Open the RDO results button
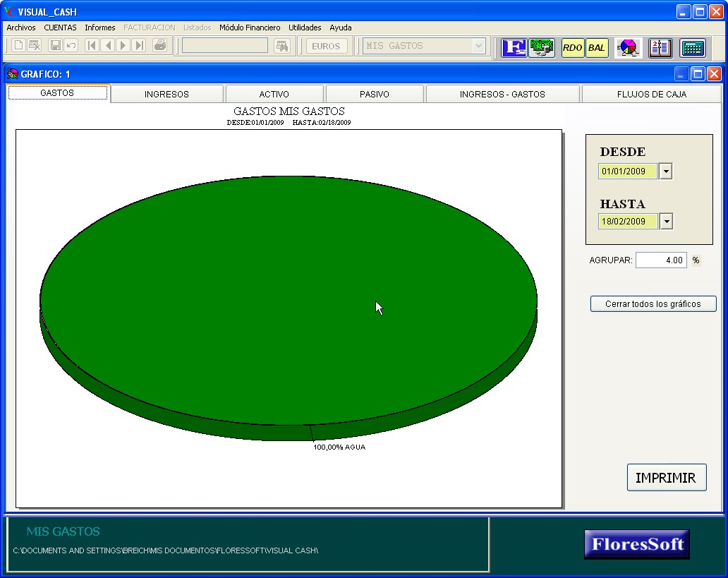This screenshot has height=578, width=728. coord(572,47)
